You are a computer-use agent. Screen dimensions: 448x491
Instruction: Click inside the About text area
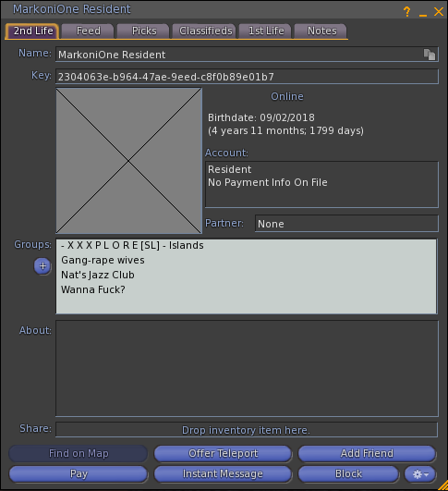tap(247, 369)
